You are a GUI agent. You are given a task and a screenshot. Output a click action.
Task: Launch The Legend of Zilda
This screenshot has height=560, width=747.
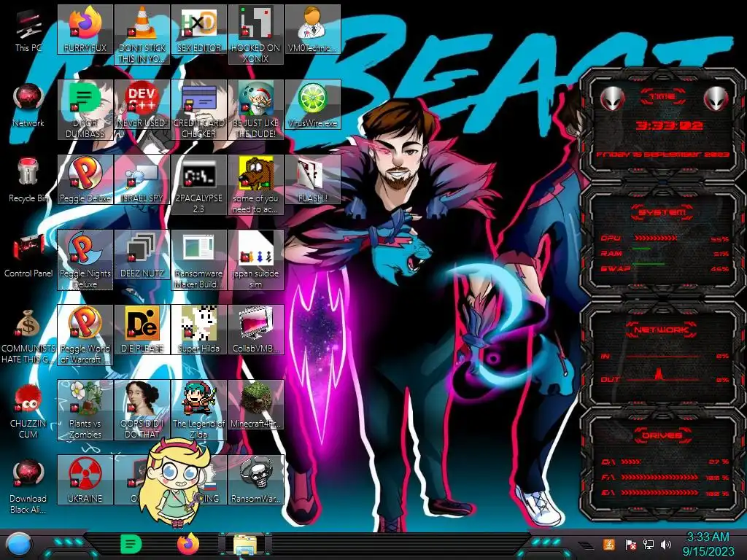tap(199, 410)
